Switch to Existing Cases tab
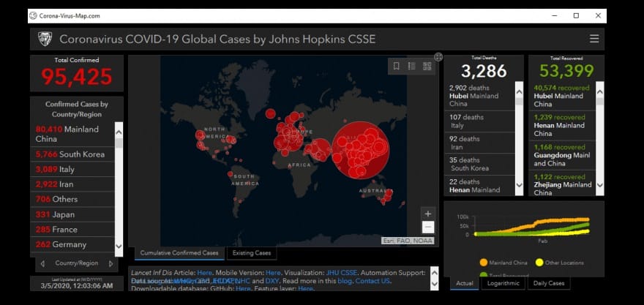Viewport: 644px width, 305px height. click(252, 253)
